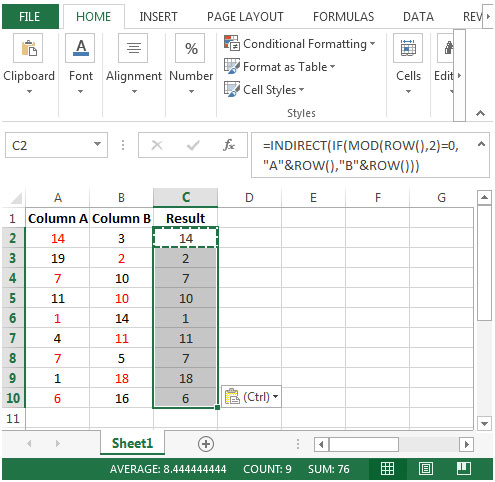Click horizontal scrollbar right arrow

point(467,444)
